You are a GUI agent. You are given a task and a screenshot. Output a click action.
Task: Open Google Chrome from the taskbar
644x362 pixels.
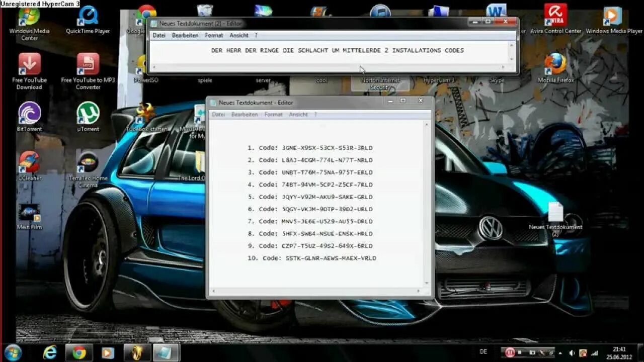[79, 352]
